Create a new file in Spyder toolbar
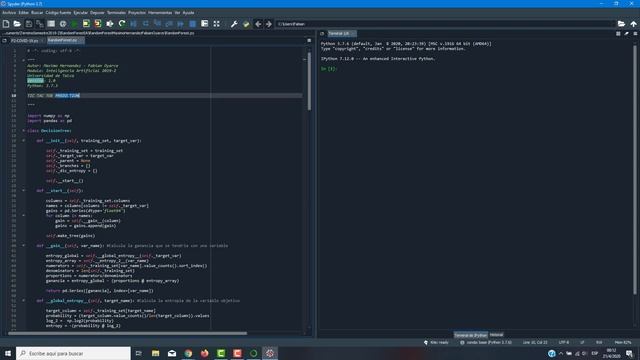 (x=6, y=24)
